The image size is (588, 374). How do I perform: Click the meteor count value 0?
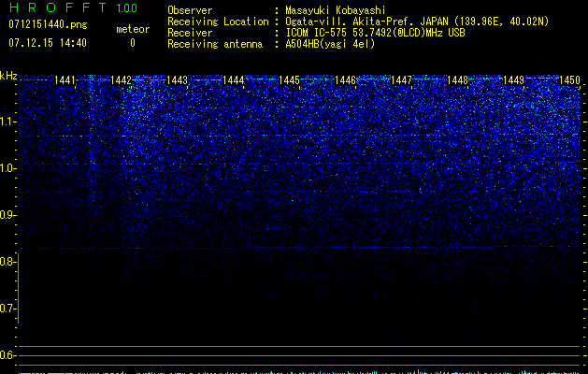tap(133, 43)
